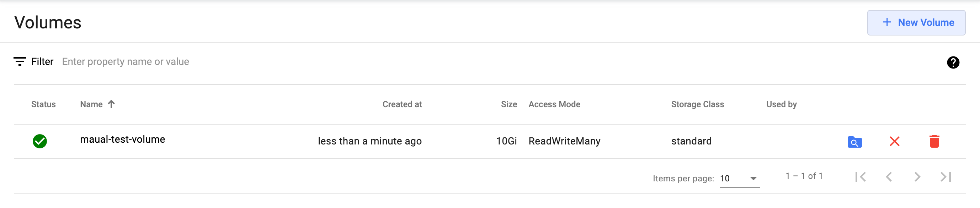Sort by the Status column header

tap(43, 104)
